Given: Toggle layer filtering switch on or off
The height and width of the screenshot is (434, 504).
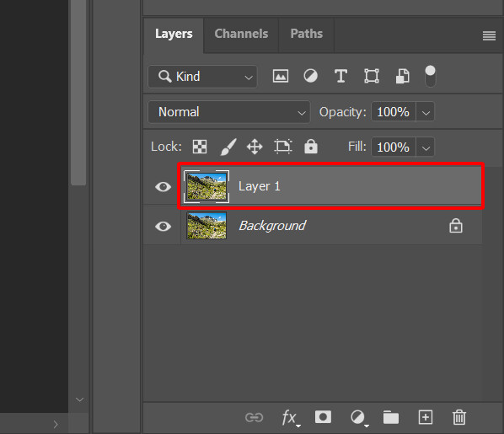Looking at the screenshot, I should [430, 76].
